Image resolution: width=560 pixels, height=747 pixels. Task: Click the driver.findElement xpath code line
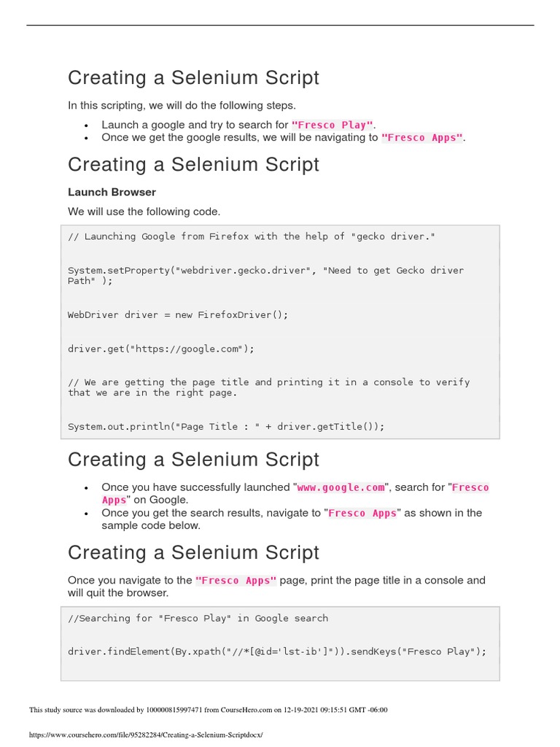pyautogui.click(x=276, y=651)
